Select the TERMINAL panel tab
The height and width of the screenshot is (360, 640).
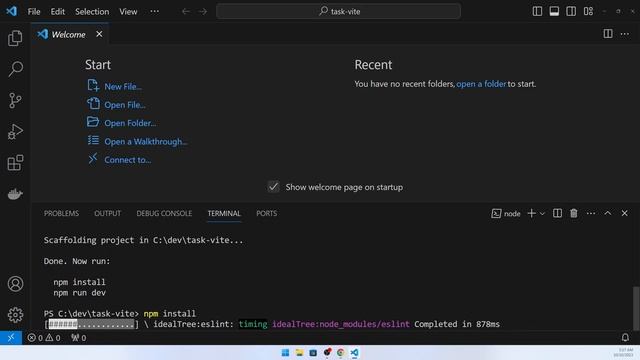224,213
